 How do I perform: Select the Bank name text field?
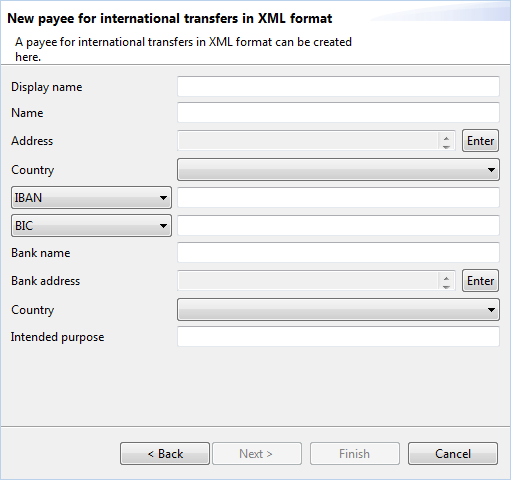338,252
